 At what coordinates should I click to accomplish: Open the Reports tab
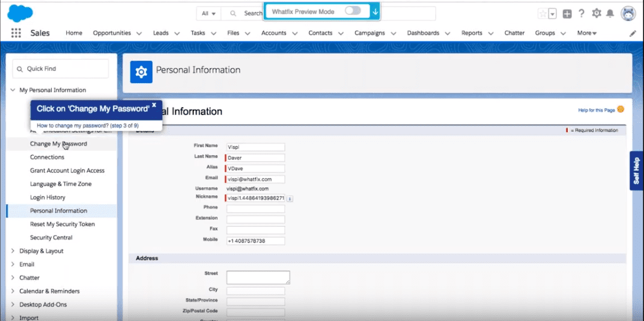point(472,33)
